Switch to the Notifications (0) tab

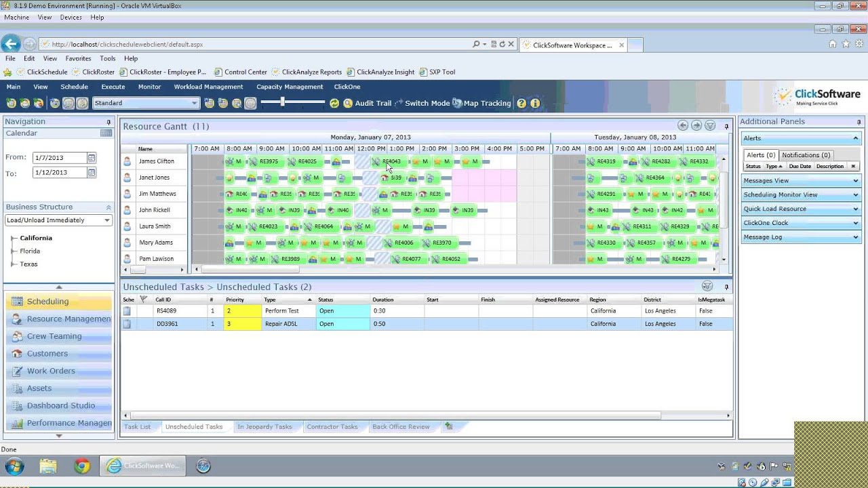click(x=806, y=155)
